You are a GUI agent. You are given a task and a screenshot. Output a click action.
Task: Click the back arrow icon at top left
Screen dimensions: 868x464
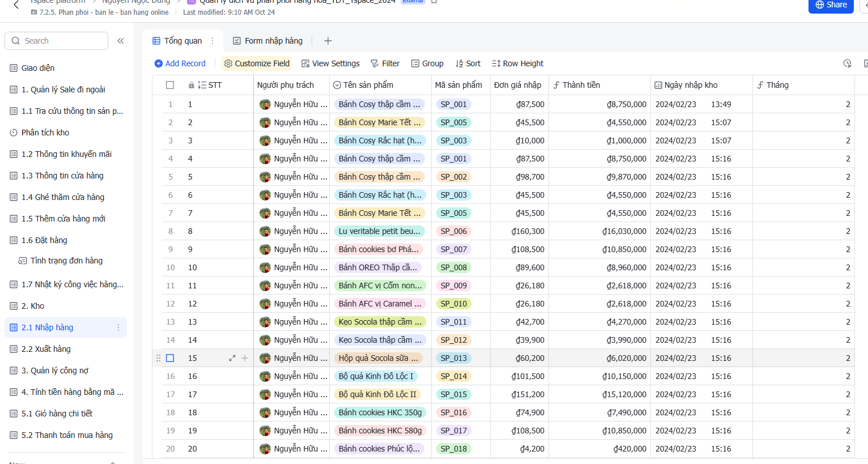(x=16, y=5)
